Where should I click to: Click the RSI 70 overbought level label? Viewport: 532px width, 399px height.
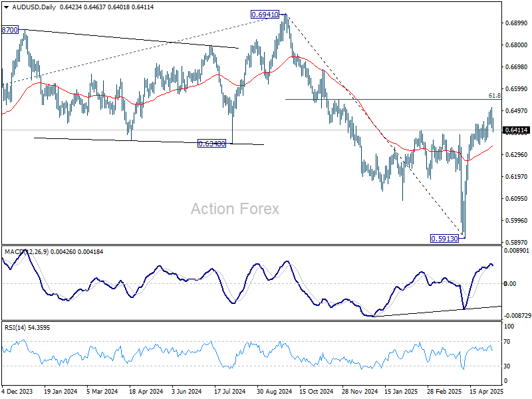point(507,342)
